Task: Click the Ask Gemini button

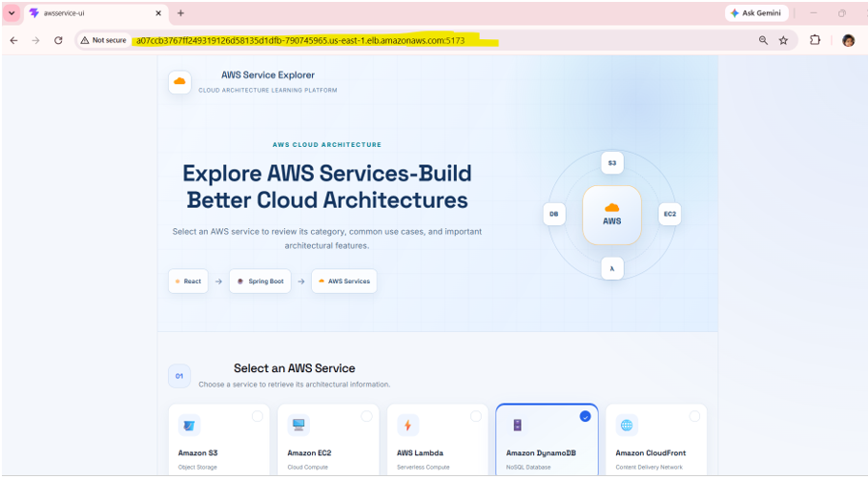Action: [x=756, y=13]
